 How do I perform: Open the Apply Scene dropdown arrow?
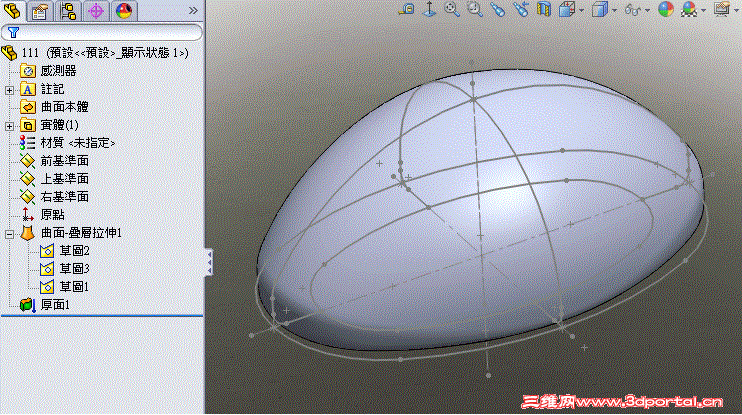(704, 10)
